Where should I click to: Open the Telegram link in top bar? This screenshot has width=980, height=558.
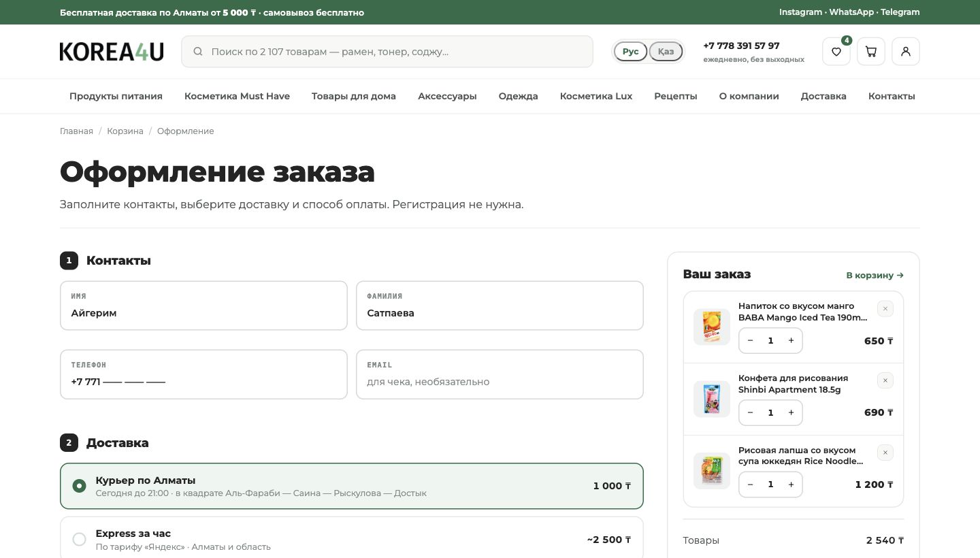(900, 12)
